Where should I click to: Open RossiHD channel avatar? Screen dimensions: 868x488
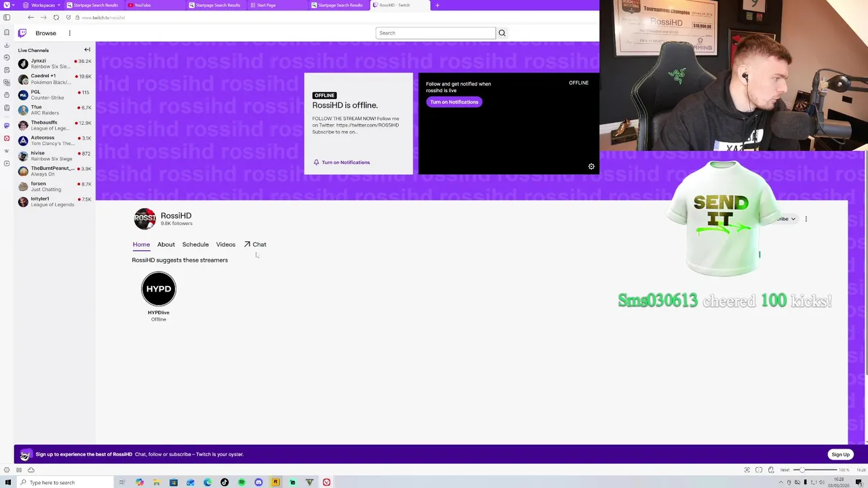click(144, 219)
